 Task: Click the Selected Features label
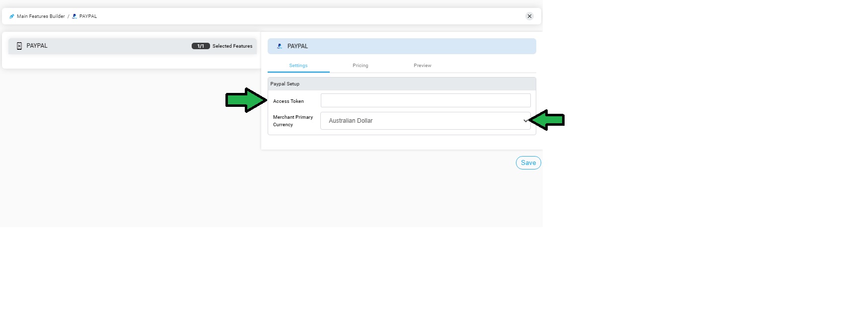[x=232, y=46]
